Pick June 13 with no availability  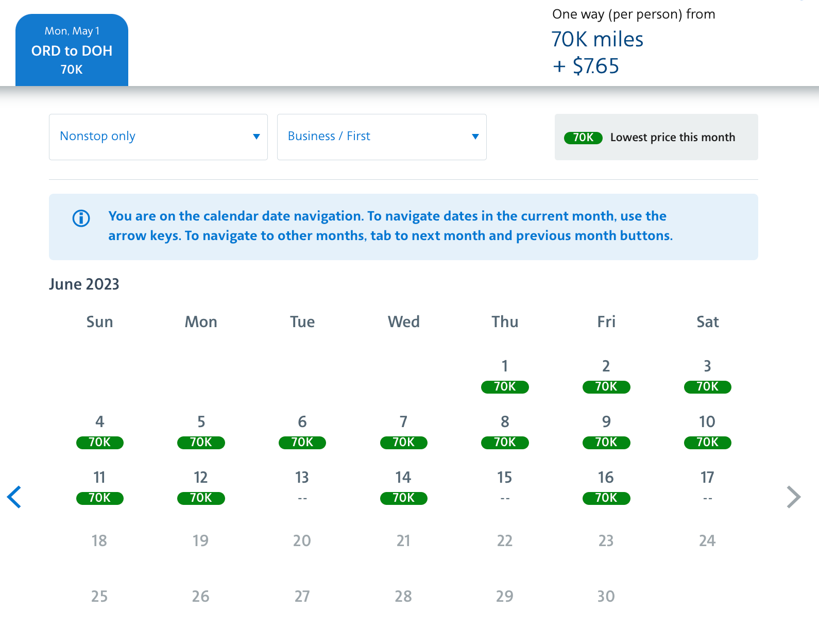302,486
